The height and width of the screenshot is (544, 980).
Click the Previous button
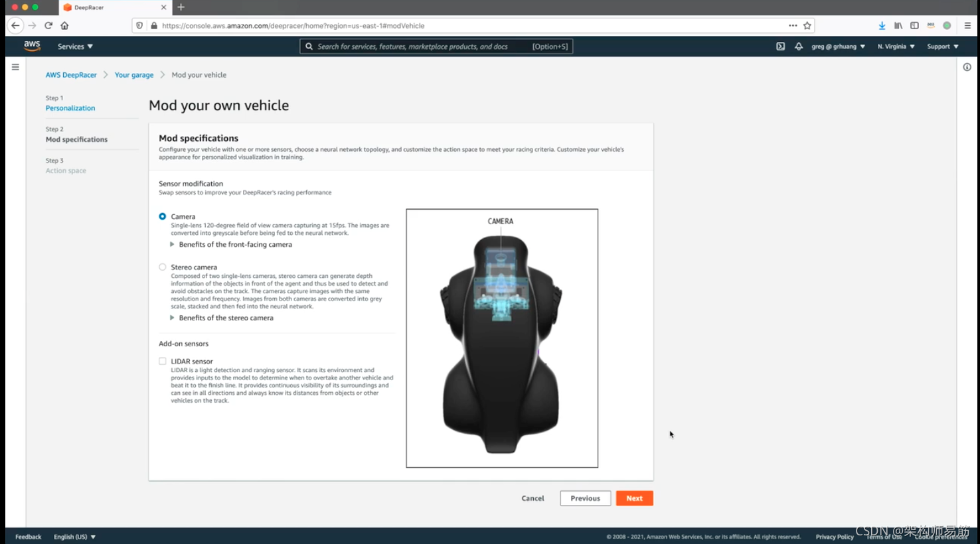coord(585,498)
